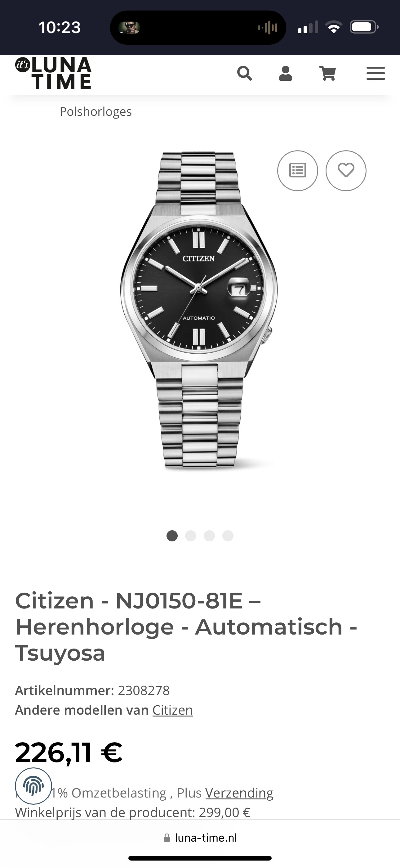
Task: Open the shopping cart icon
Action: pyautogui.click(x=328, y=74)
